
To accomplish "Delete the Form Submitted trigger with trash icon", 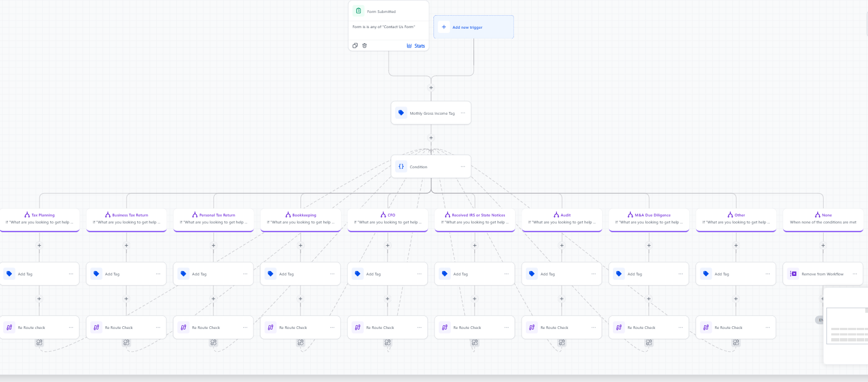I will (x=364, y=45).
